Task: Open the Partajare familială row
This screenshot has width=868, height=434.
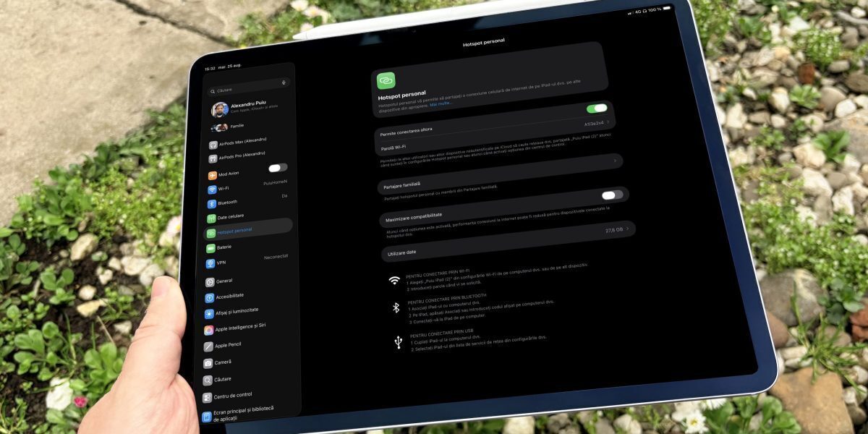Action: tap(501, 174)
